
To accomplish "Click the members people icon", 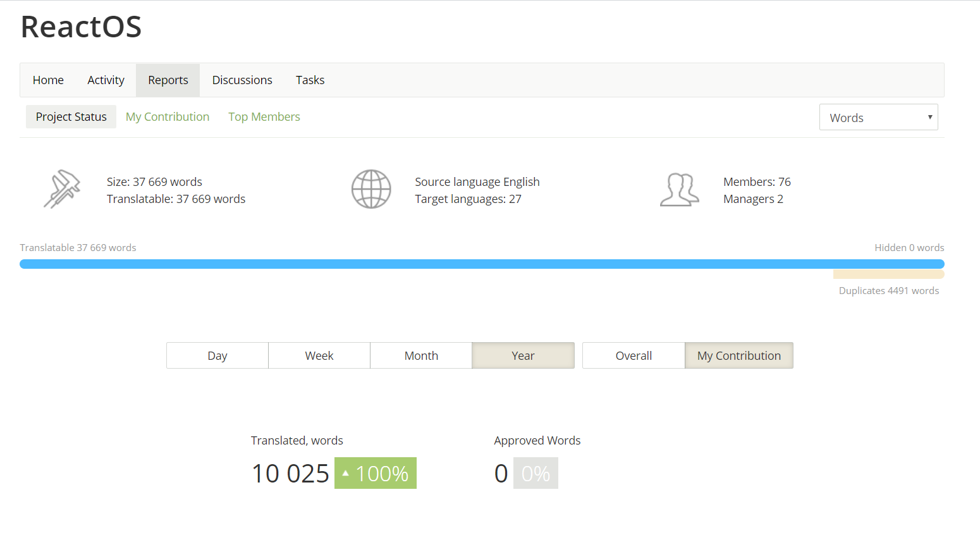I will pyautogui.click(x=679, y=190).
